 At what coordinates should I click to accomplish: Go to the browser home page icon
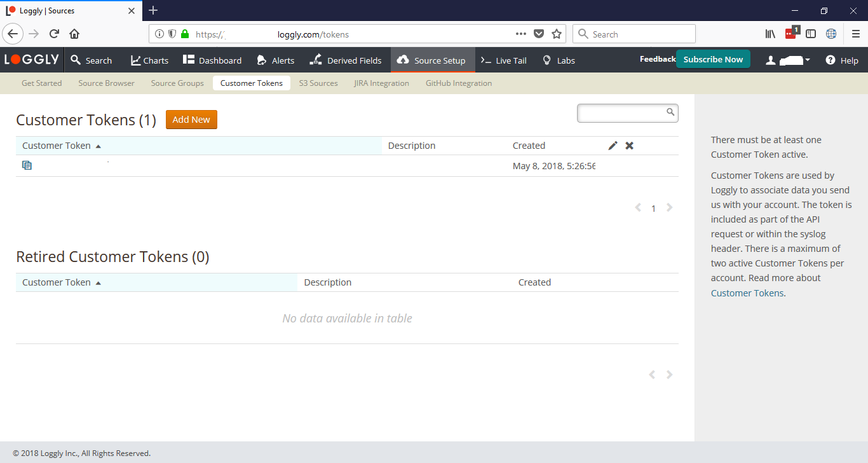[74, 34]
